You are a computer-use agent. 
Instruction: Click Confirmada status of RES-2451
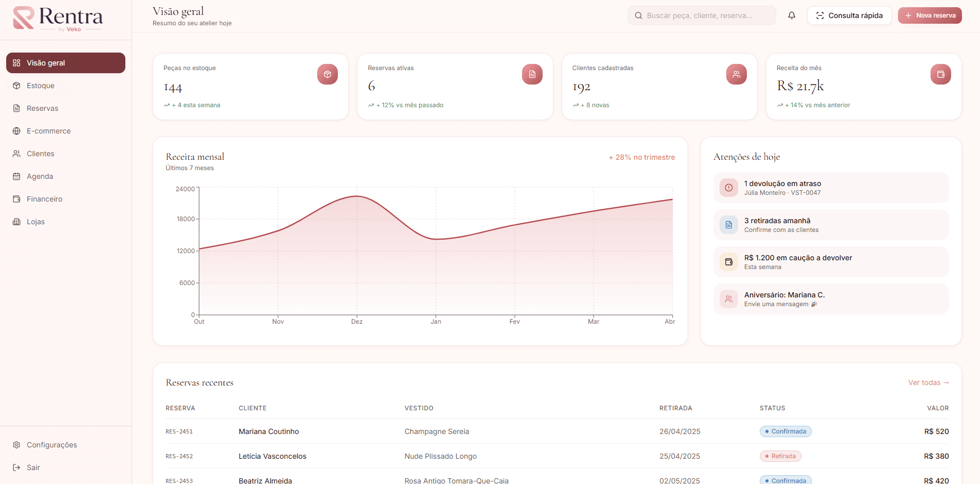click(786, 431)
